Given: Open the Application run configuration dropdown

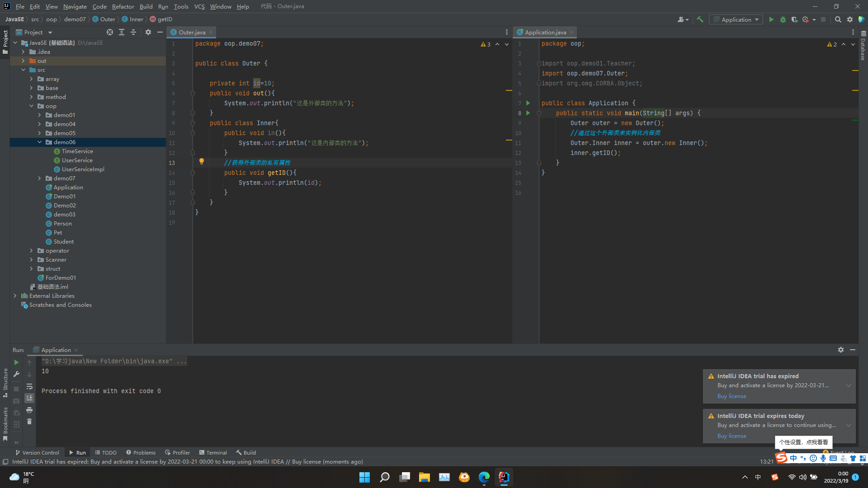Looking at the screenshot, I should [736, 19].
